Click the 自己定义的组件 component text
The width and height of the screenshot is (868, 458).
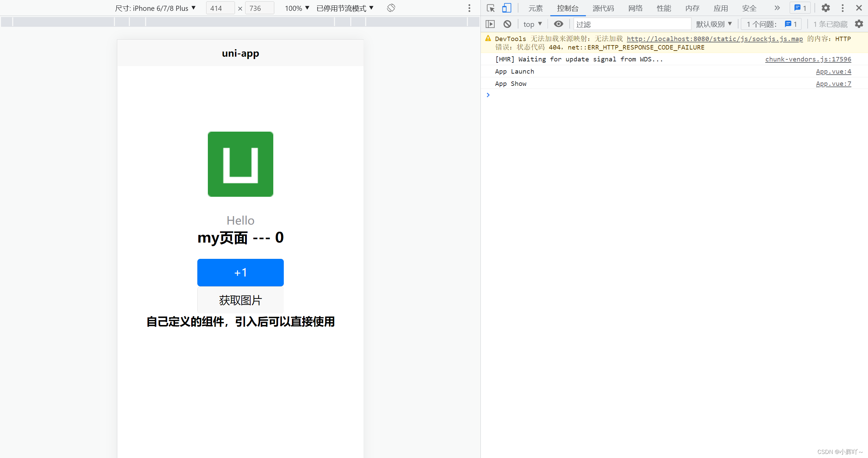click(x=240, y=322)
